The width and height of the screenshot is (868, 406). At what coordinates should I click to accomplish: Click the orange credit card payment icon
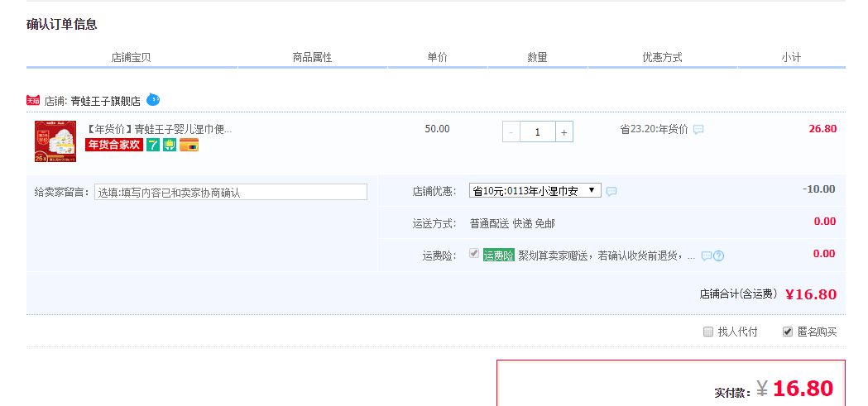[x=189, y=145]
